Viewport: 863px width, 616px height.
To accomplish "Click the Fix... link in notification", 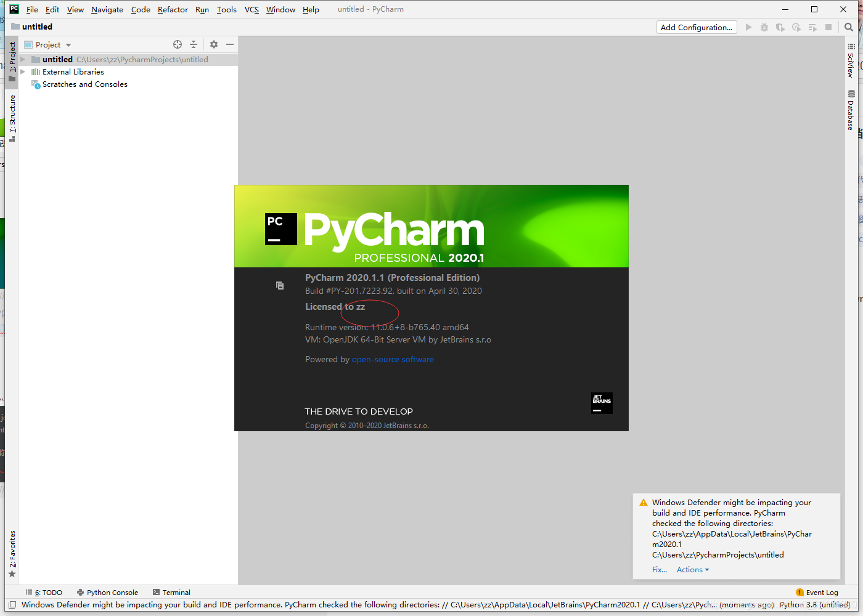I will (660, 570).
